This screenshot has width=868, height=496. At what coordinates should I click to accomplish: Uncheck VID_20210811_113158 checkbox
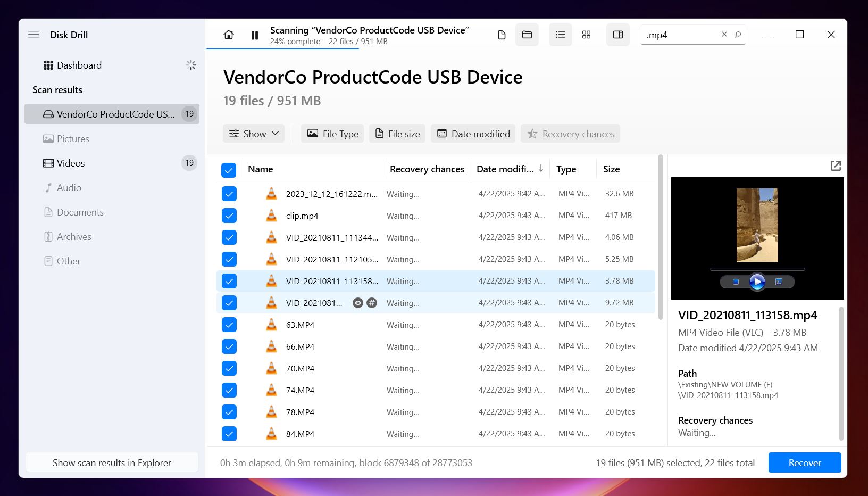[229, 281]
